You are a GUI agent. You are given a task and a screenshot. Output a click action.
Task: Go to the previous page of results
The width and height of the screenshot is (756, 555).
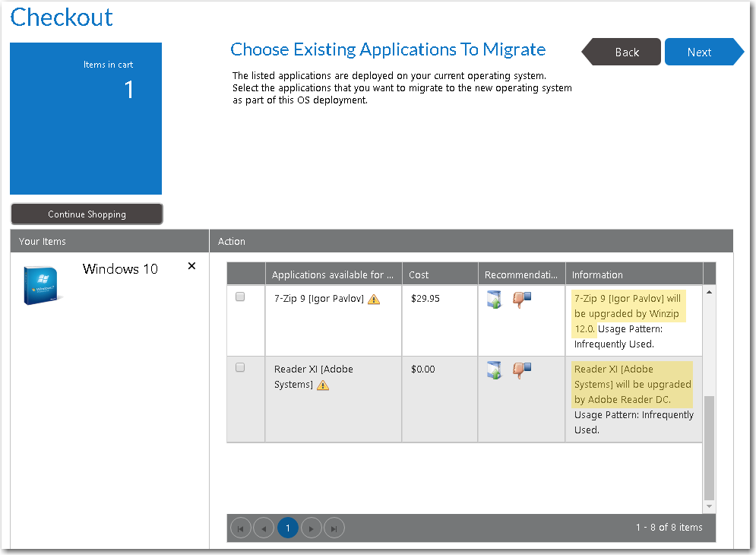click(264, 528)
